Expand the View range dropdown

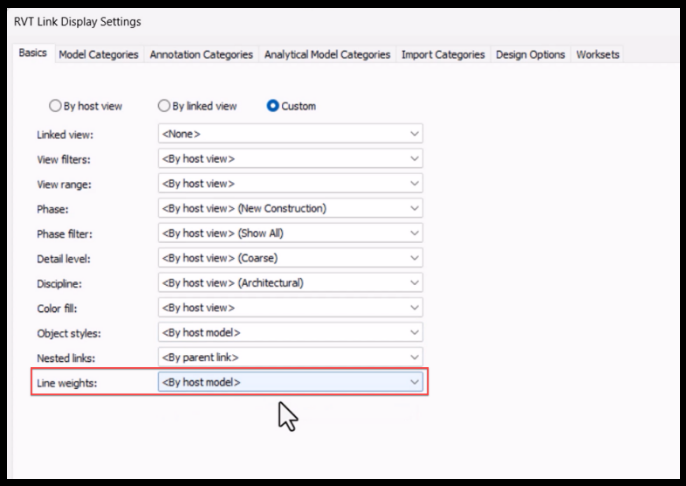click(290, 183)
